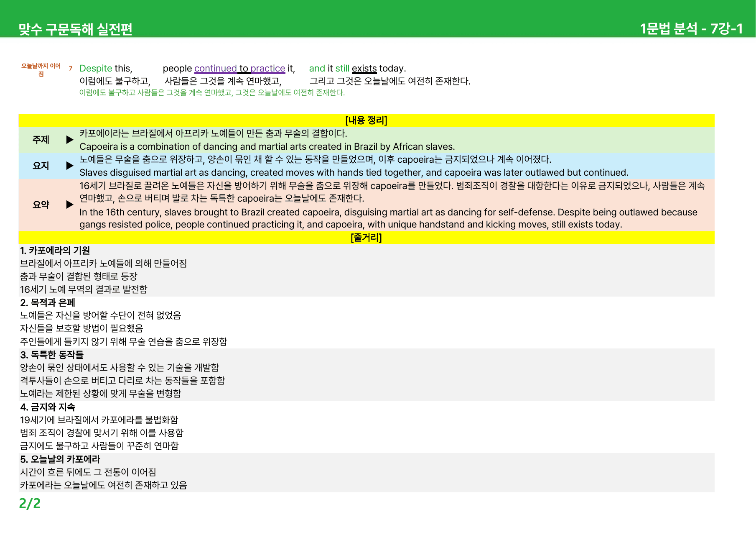This screenshot has height=535, width=756.
Task: Click the translation 이럼에도 불구하고, in black
Action: click(x=115, y=81)
